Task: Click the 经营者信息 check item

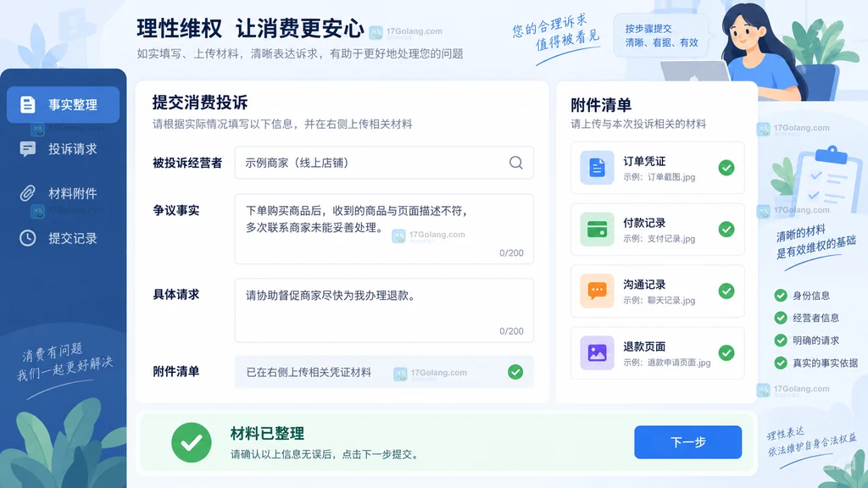Action: 807,318
